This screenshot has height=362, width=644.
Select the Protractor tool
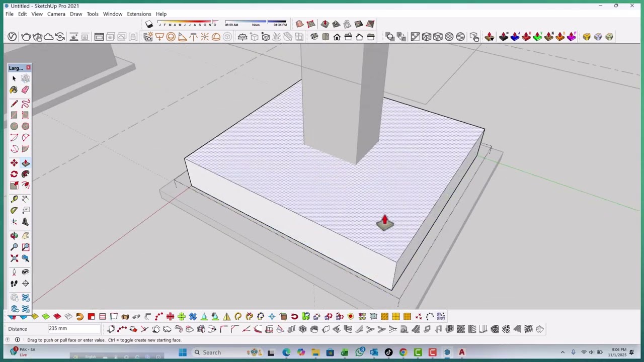(x=14, y=210)
